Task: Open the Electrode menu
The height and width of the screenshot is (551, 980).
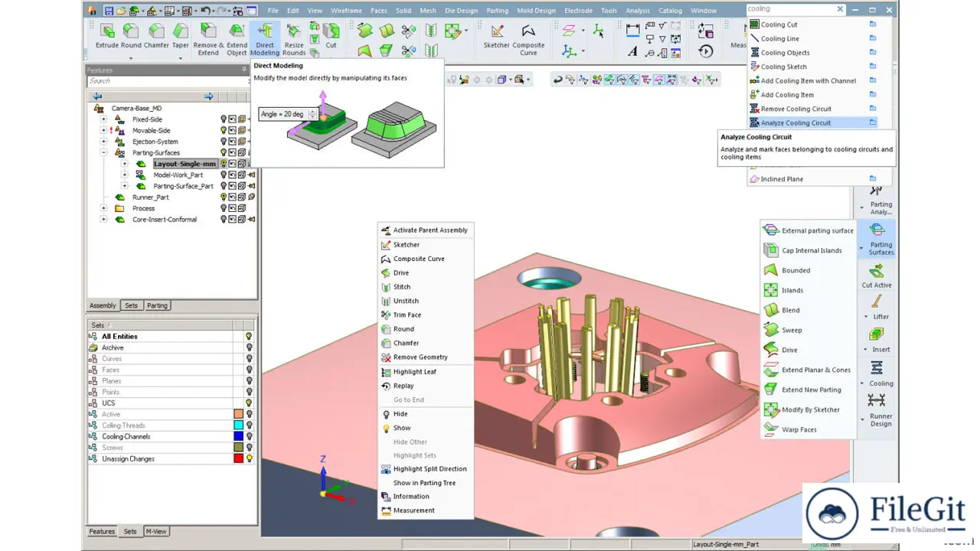Action: (x=578, y=11)
